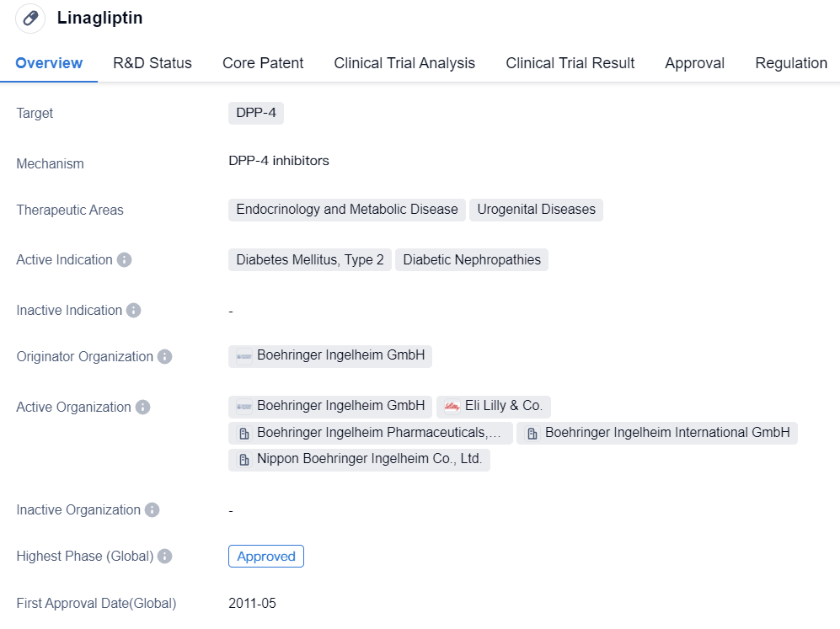
Task: Switch to the R&D Status tab
Action: coord(152,63)
